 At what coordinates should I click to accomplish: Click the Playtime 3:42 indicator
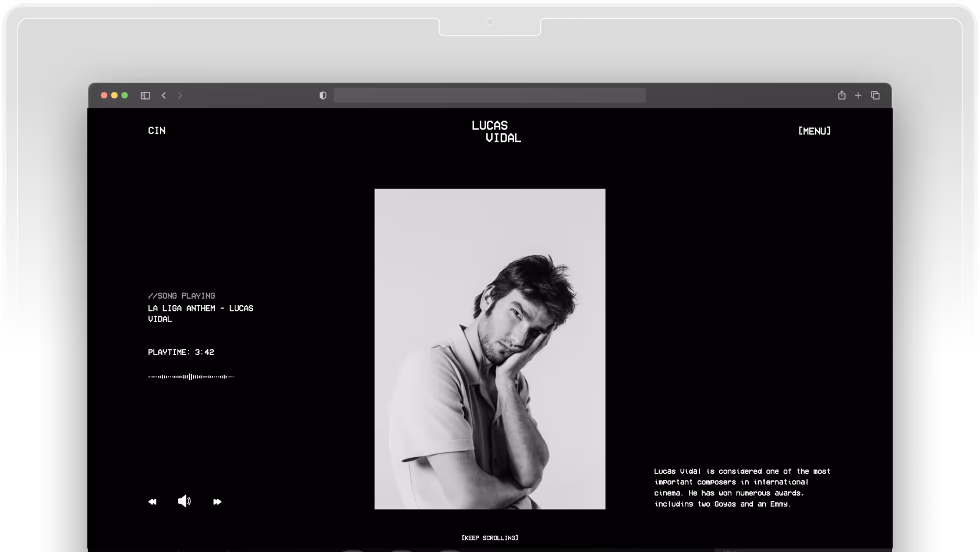181,352
